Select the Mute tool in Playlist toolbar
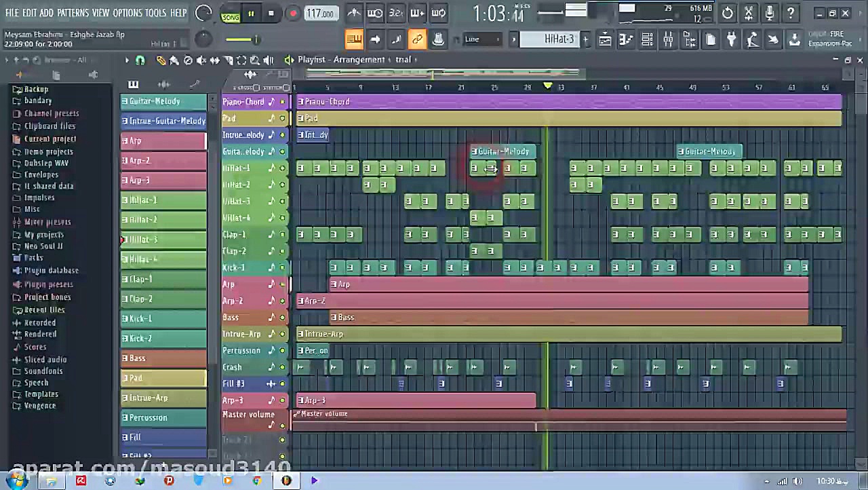The height and width of the screenshot is (490, 868). click(201, 60)
